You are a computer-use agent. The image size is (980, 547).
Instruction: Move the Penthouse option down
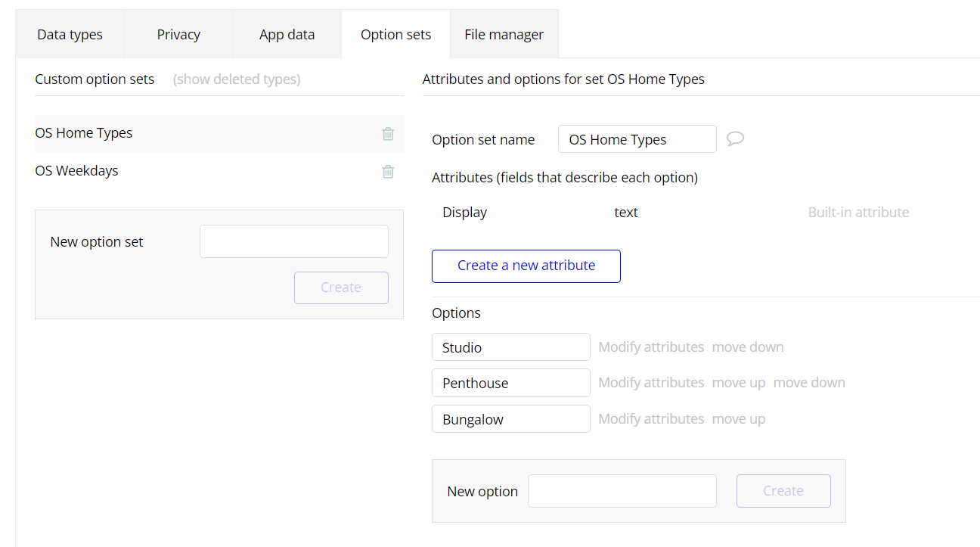click(x=809, y=383)
